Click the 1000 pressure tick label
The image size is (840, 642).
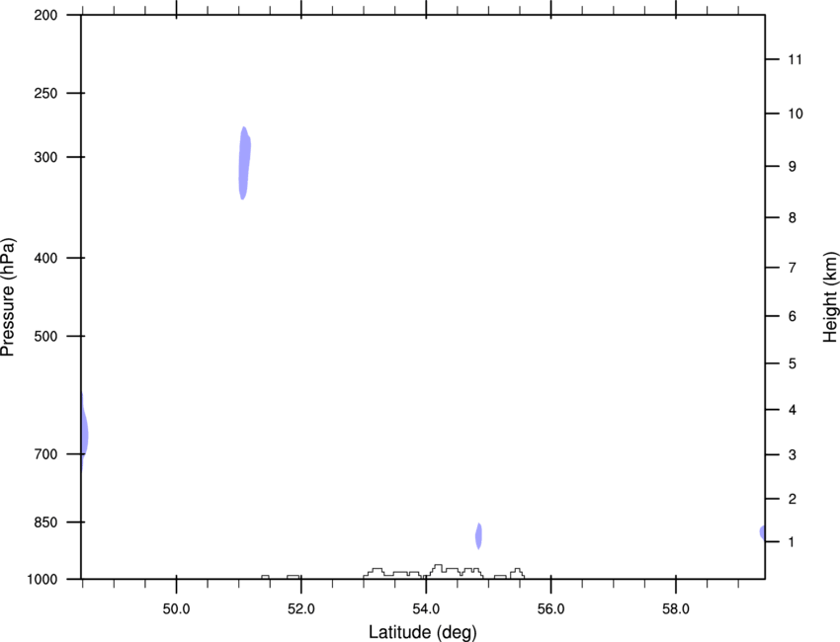tap(42, 580)
